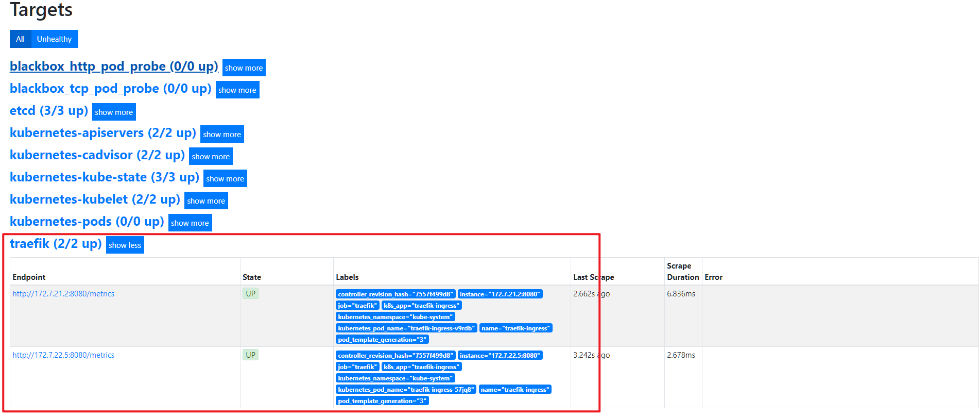This screenshot has width=980, height=417.
Task: Open etcd (3/3 up) job link
Action: (49, 111)
